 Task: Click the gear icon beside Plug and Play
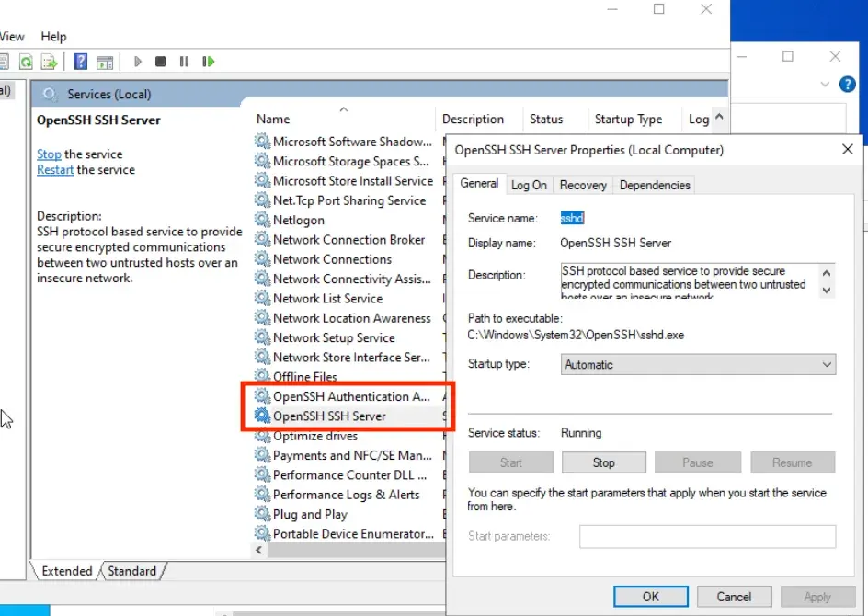click(262, 514)
